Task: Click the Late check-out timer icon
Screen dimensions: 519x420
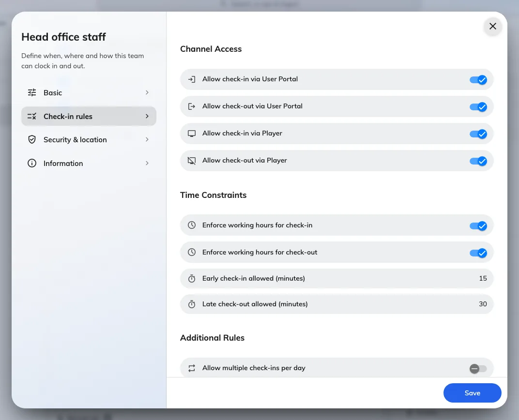Action: (192, 304)
